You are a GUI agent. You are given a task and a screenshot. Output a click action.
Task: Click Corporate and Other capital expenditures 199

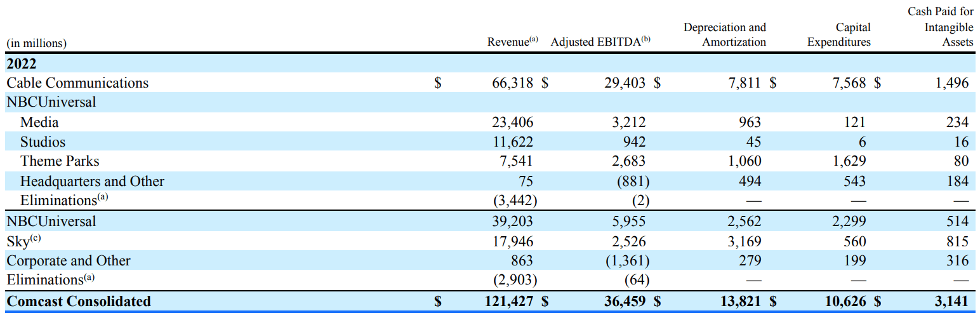(x=854, y=260)
